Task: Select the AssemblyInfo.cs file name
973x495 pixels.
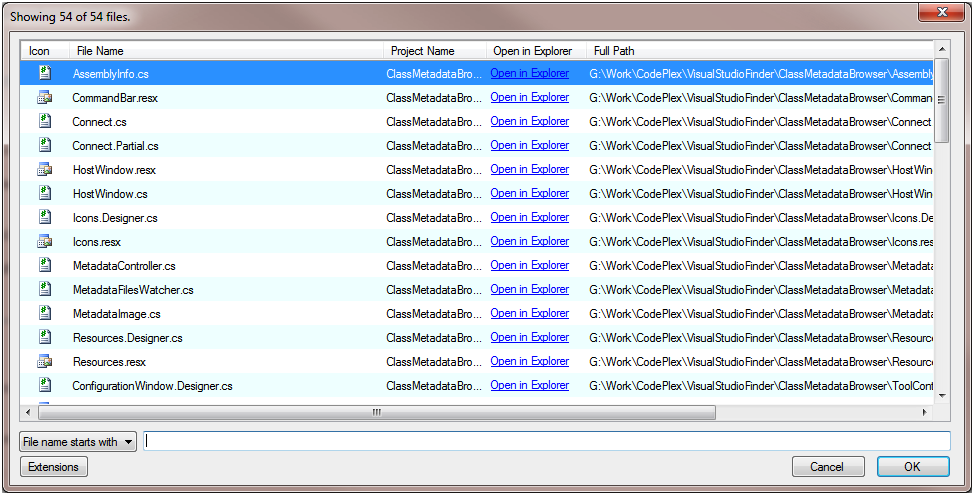Action: tap(110, 74)
